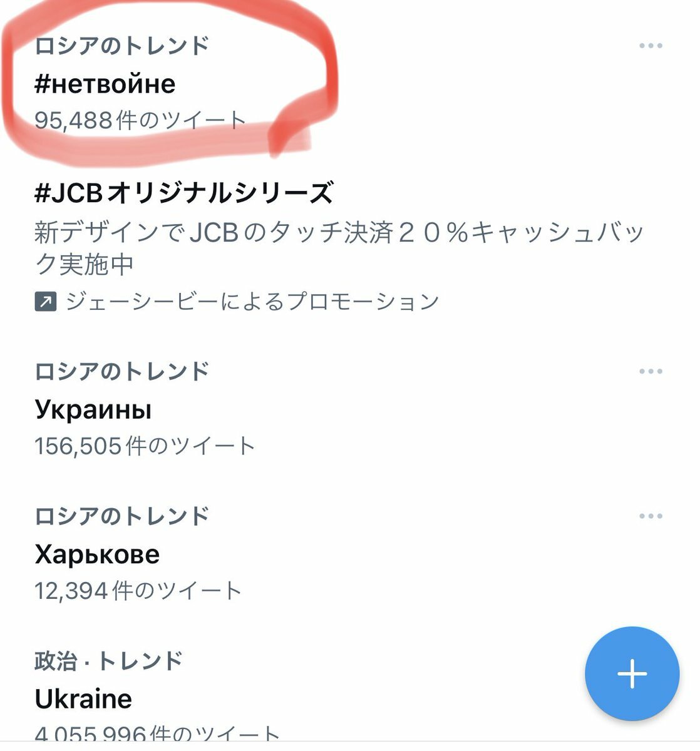Image resolution: width=700 pixels, height=751 pixels.
Task: Open the Харькове trending topic
Action: (x=97, y=554)
